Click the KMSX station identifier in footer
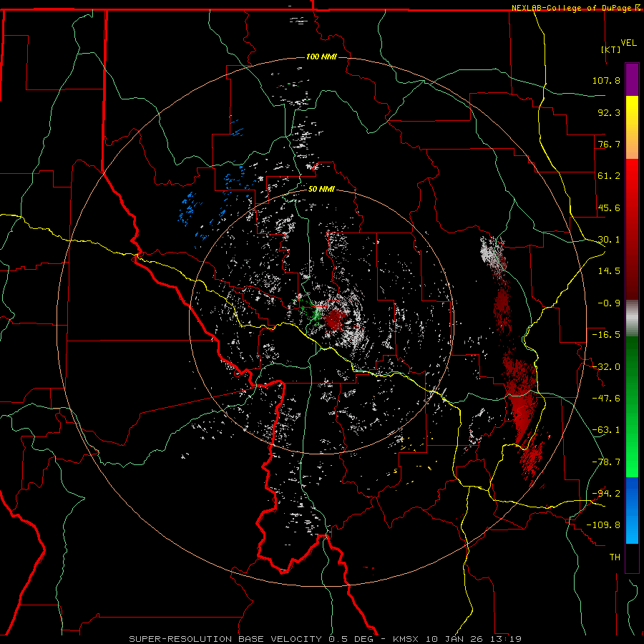Viewport: 644px width, 644px height. coord(407,639)
